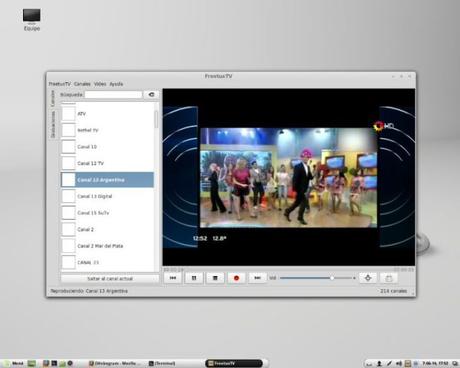460x368 pixels.
Task: Open the Canales menu
Action: click(82, 84)
